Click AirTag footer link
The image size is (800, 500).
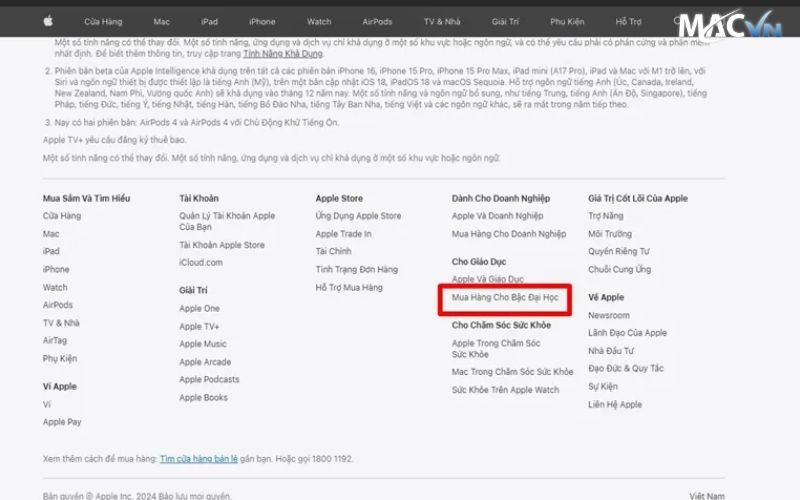click(55, 340)
